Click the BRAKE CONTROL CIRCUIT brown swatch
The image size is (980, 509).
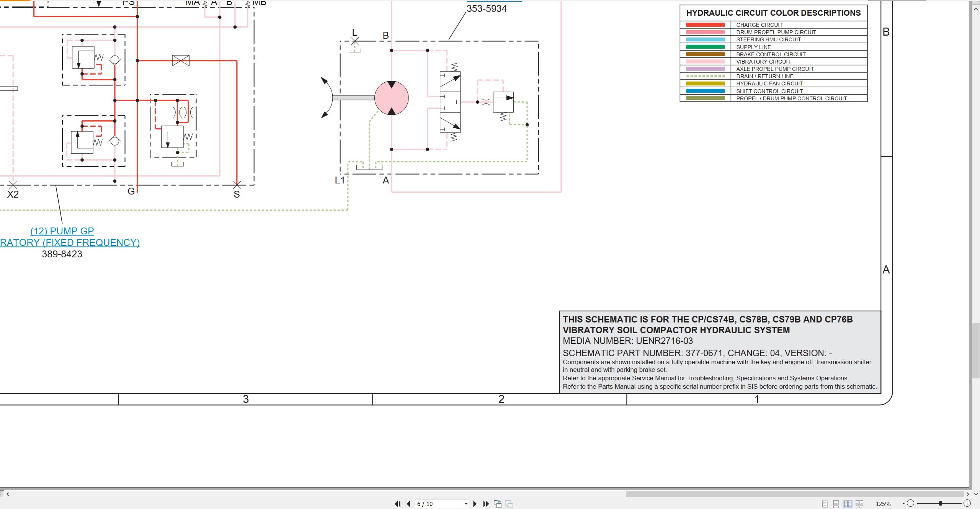(x=705, y=54)
